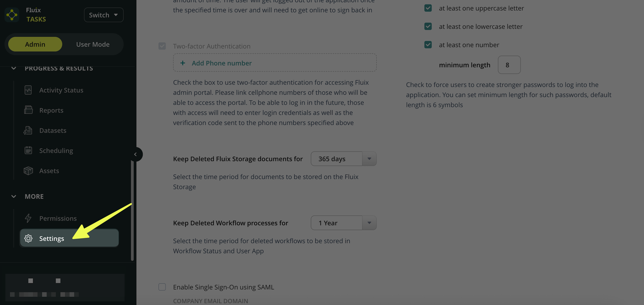The width and height of the screenshot is (644, 305).
Task: Switch to the Admin mode tab
Action: pos(35,44)
